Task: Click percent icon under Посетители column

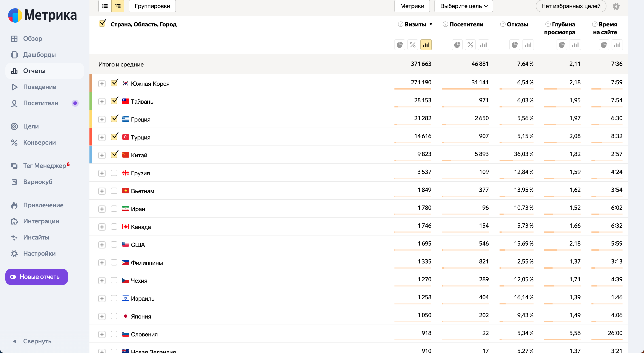Action: click(x=470, y=45)
